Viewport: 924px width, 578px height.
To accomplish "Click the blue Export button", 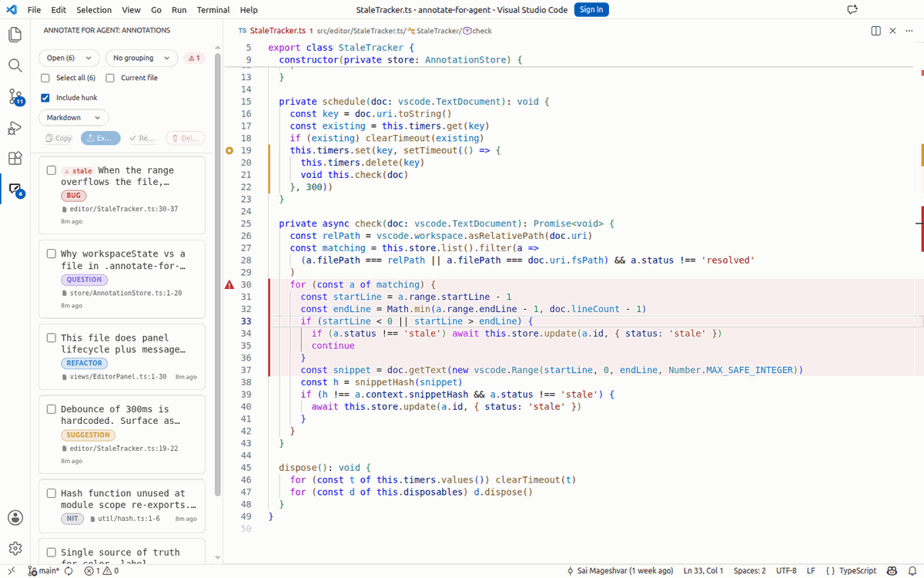I will point(101,139).
